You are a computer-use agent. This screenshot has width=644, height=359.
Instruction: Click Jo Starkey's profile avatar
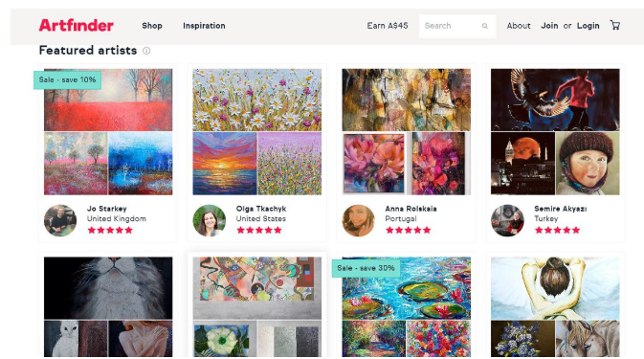point(60,220)
